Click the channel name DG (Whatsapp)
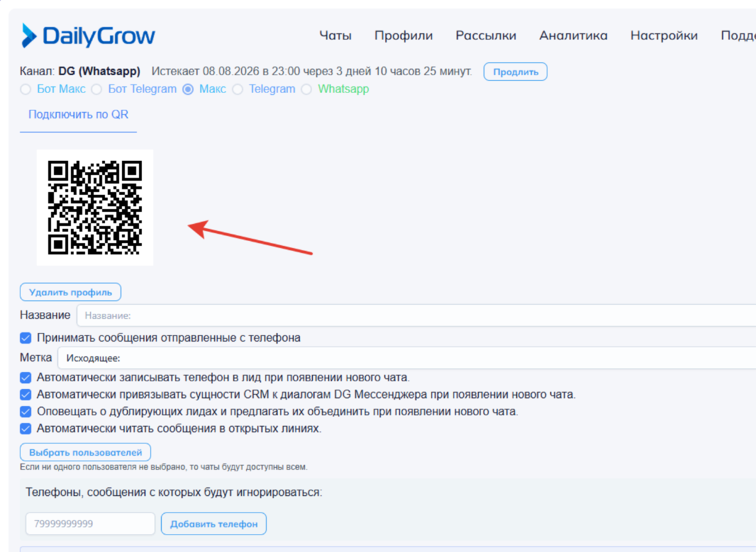The height and width of the screenshot is (552, 756). 99,72
